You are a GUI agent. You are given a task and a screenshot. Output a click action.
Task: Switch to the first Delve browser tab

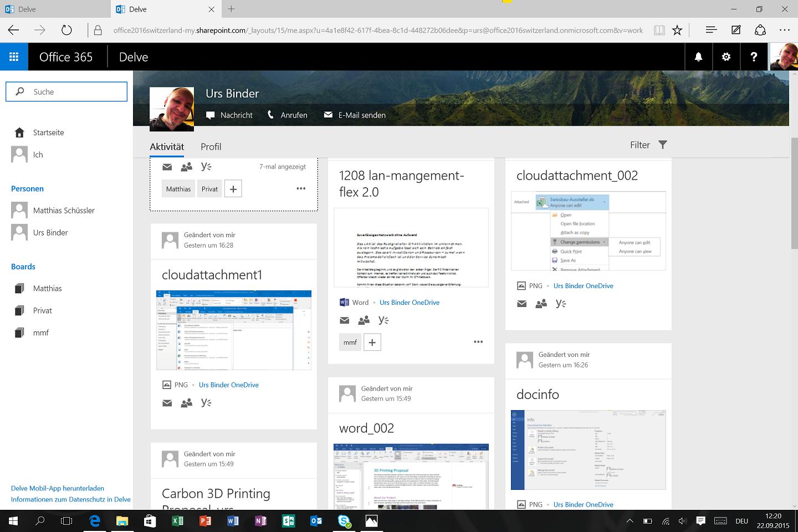55,9
